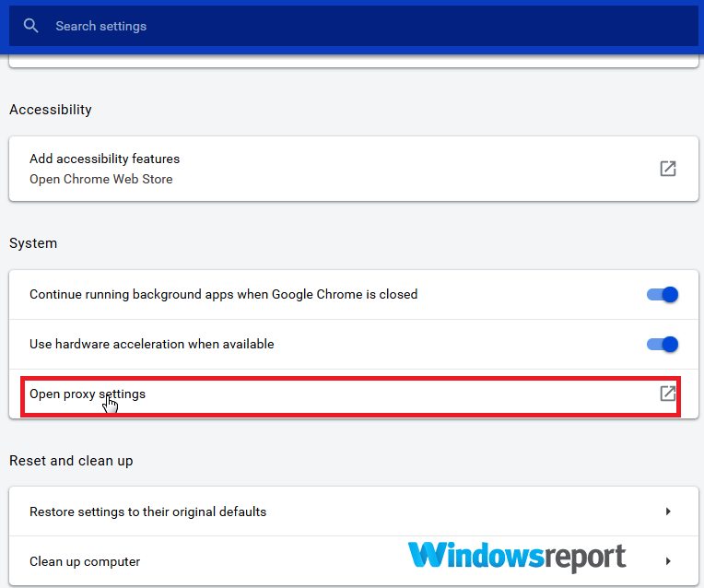This screenshot has height=588, width=704.
Task: Open external link icon for accessibility features
Action: pos(668,169)
